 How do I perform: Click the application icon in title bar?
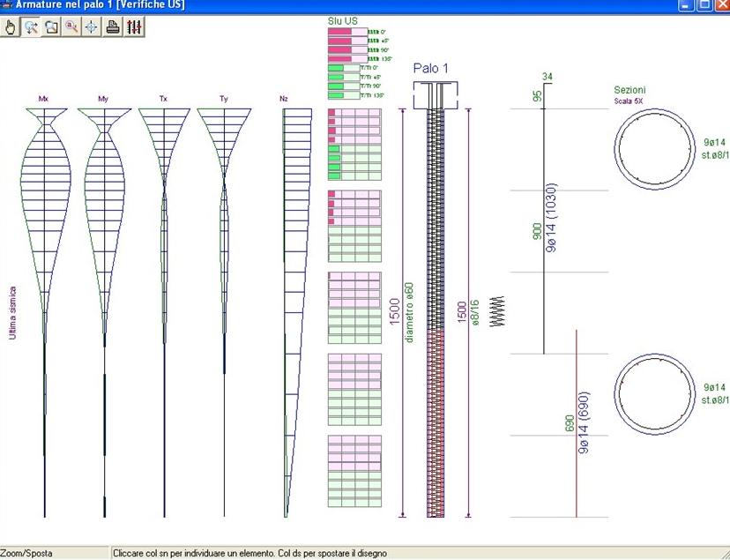click(x=7, y=5)
